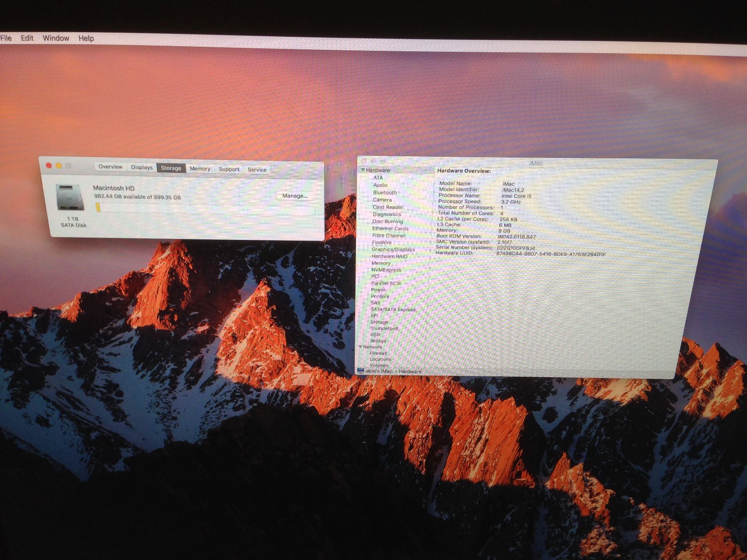Click the Manage... storage button

[295, 196]
